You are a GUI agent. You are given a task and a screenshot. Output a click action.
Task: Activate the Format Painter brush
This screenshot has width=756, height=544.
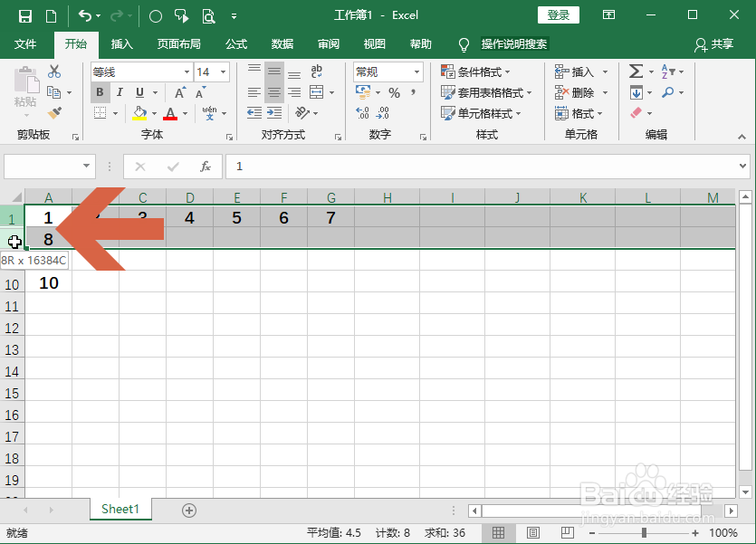pos(54,113)
